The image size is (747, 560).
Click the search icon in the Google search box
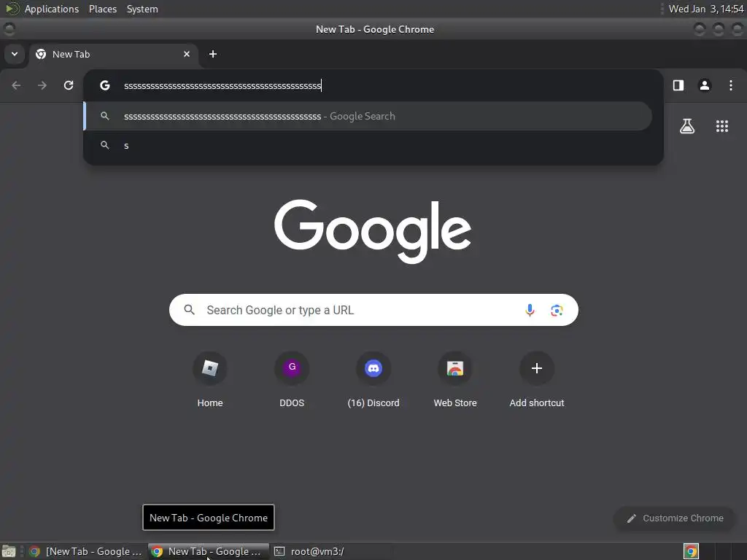coord(190,310)
